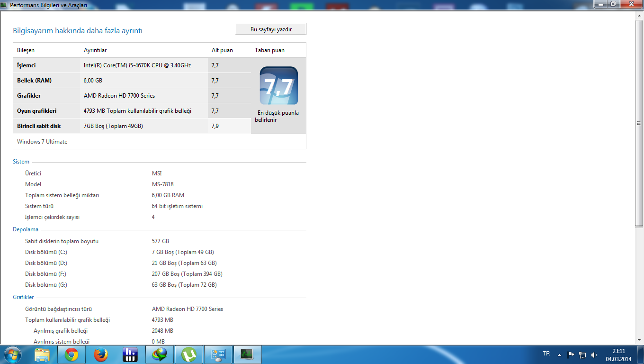Click the Intel Core i5-4670K CPU text
Screen dimensions: 644x364
pos(137,65)
